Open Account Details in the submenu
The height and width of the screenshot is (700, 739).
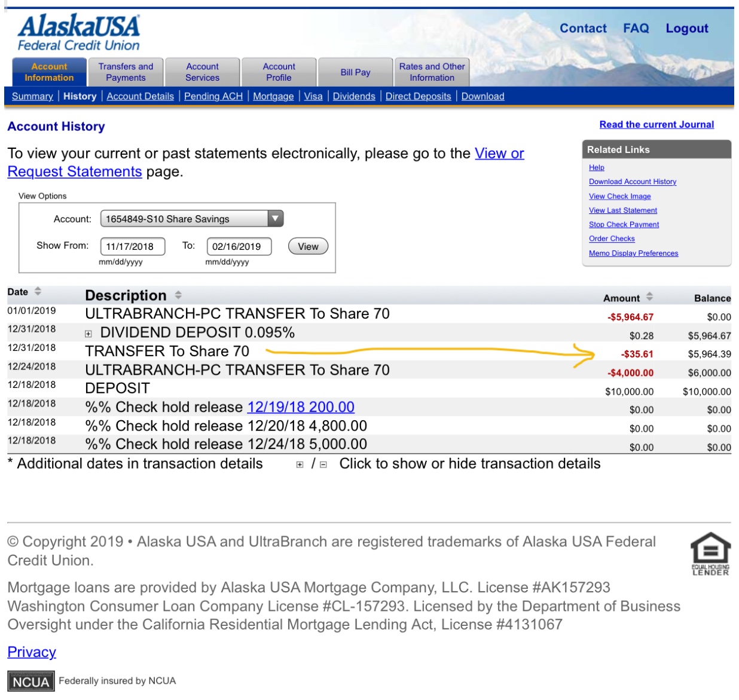point(141,96)
